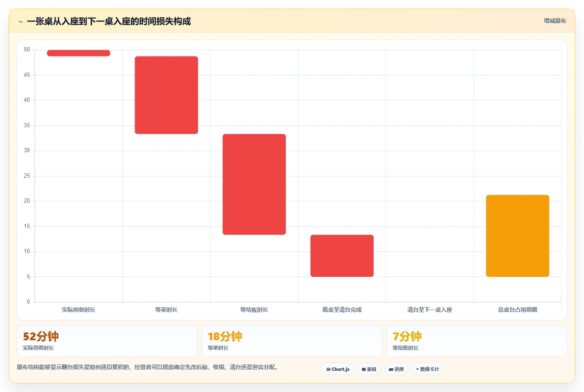The width and height of the screenshot is (584, 392).
Task: Click the x-axis label 清台至下一桌入座
Action: click(x=430, y=310)
